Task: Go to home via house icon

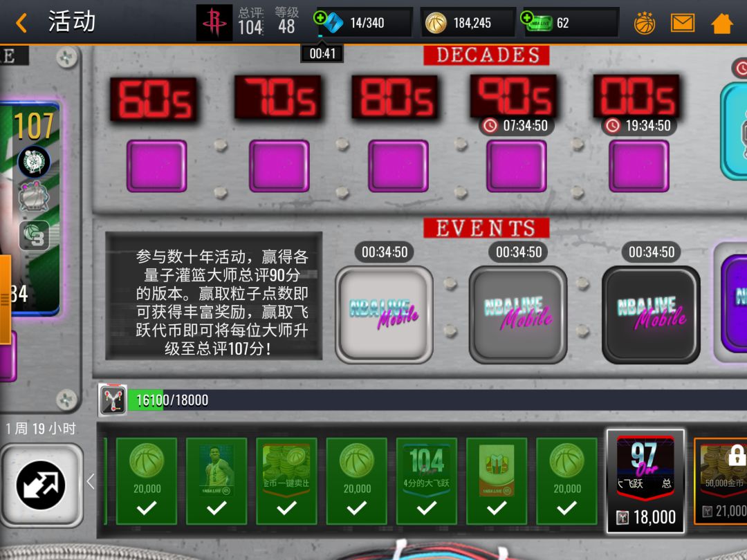Action: point(721,23)
